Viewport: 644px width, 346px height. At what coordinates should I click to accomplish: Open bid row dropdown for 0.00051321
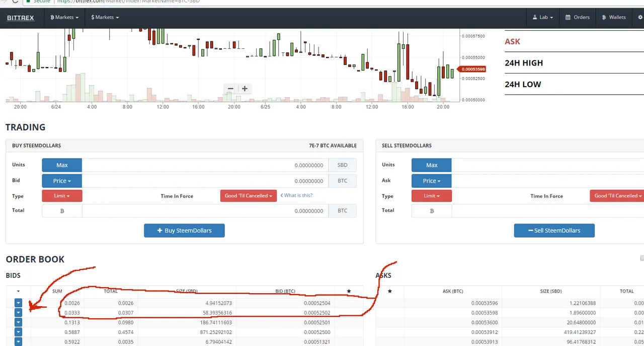pos(18,341)
